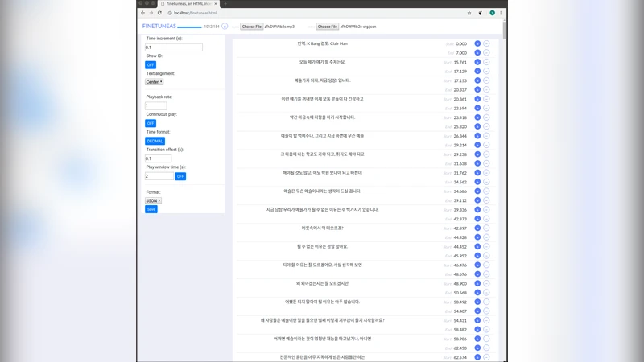Bookmark this page with the star icon
This screenshot has height=362, width=644.
(x=469, y=13)
